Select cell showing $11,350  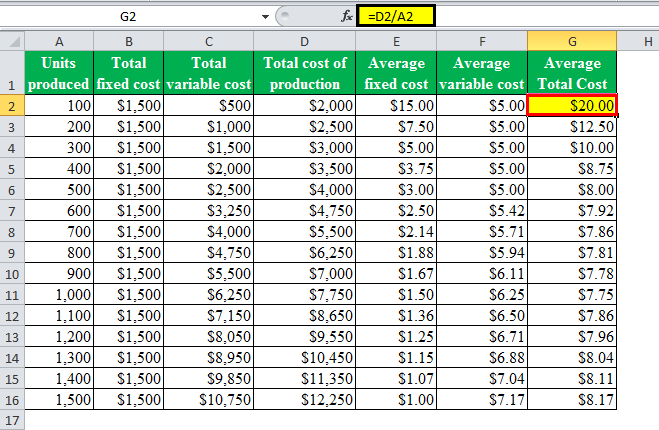point(305,378)
